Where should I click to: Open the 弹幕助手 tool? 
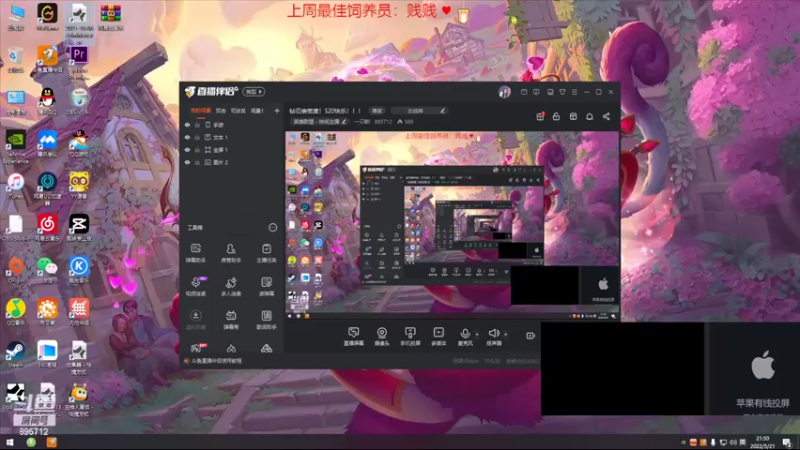195,253
